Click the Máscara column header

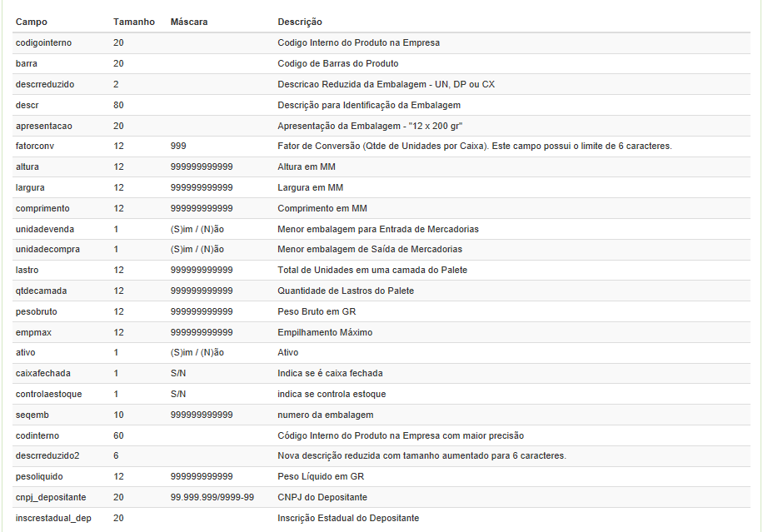[x=189, y=22]
